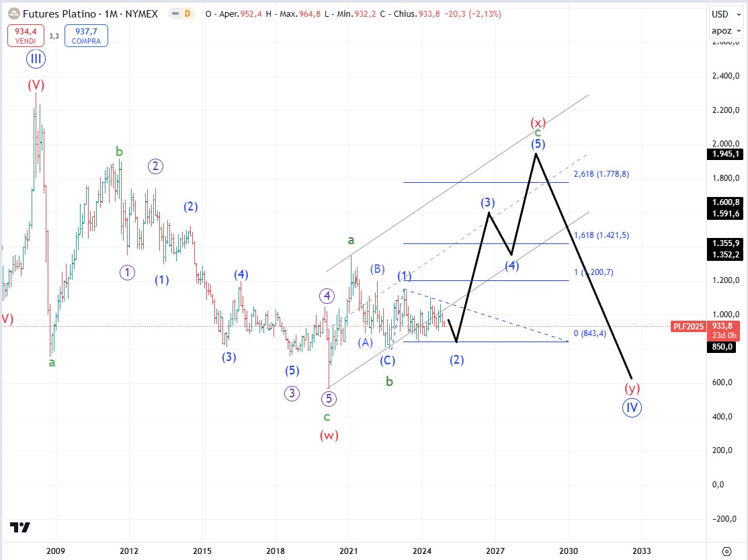Select the red '(y)' wave label

tap(632, 389)
